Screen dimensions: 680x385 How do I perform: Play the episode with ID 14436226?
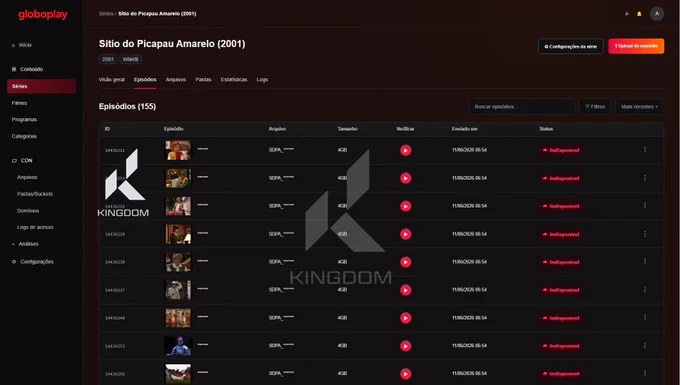pyautogui.click(x=405, y=206)
